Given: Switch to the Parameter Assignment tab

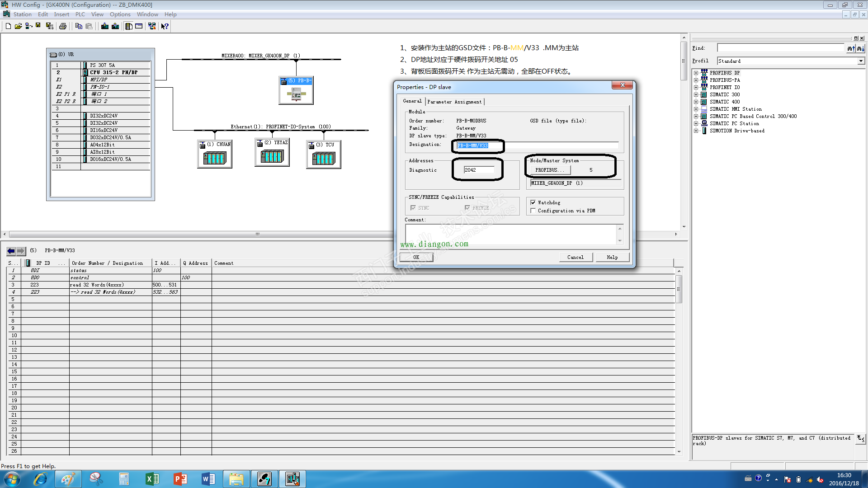Looking at the screenshot, I should click(x=454, y=102).
